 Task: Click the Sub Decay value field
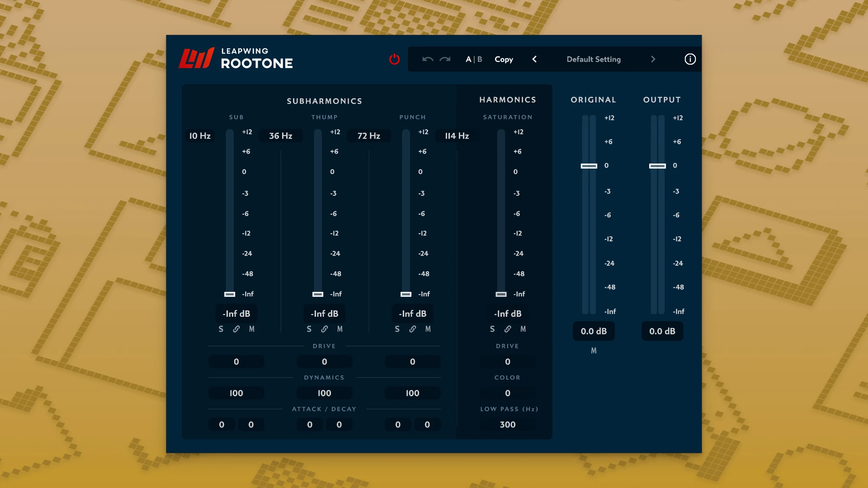click(x=251, y=424)
